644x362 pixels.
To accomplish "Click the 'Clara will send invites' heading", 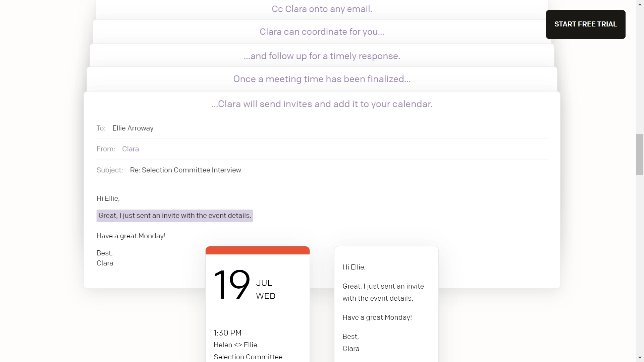I will point(322,104).
